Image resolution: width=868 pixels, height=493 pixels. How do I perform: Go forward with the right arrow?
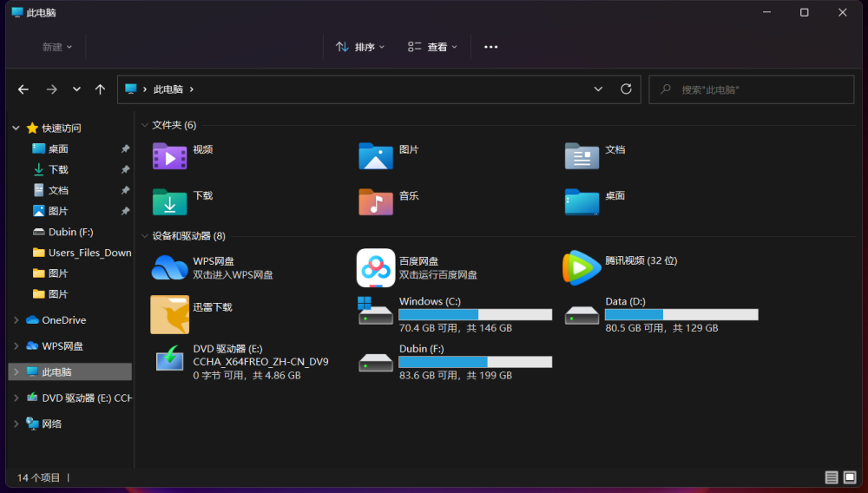click(51, 89)
